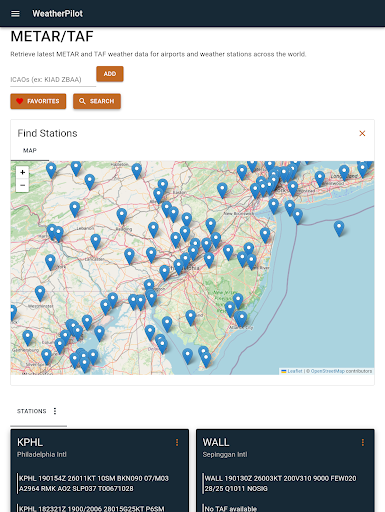Click the Search button with magnifier

97,101
